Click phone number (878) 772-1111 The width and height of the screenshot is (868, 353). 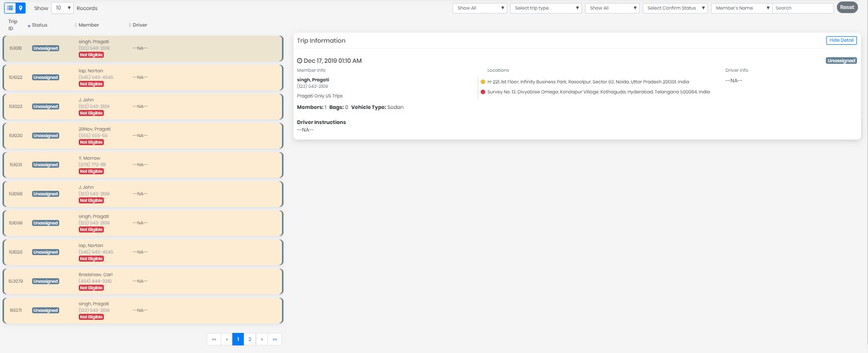point(92,165)
